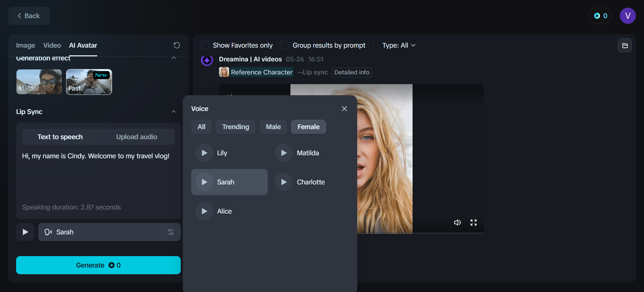Choose the Charlotte voice
Image resolution: width=644 pixels, height=292 pixels.
click(309, 182)
